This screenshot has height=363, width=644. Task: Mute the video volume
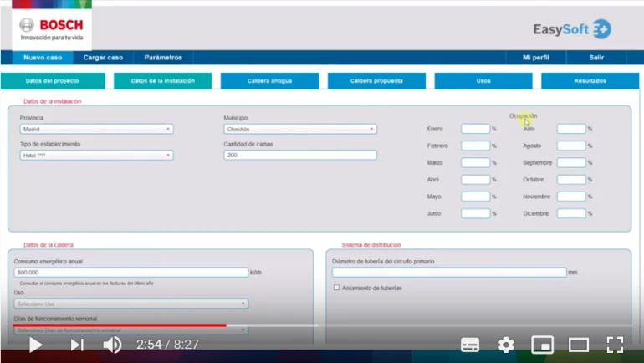(x=112, y=345)
